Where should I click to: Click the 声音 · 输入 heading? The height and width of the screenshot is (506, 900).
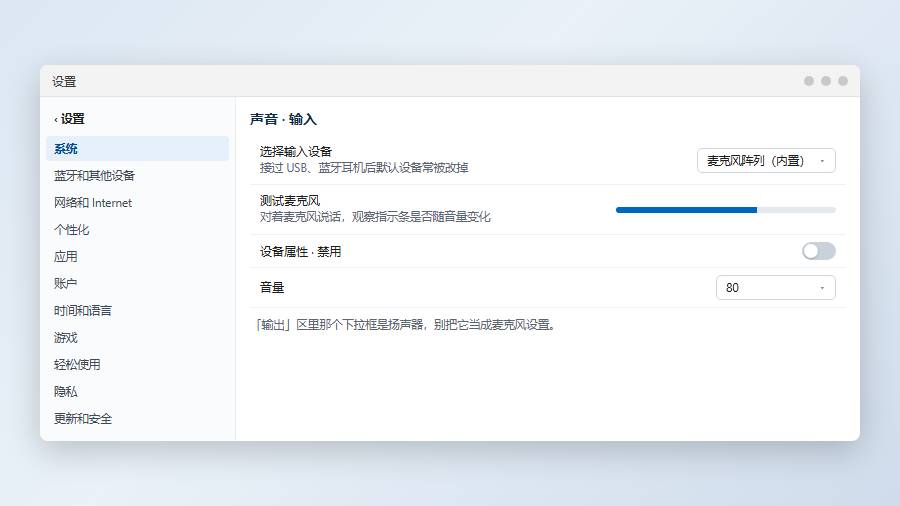pyautogui.click(x=284, y=119)
